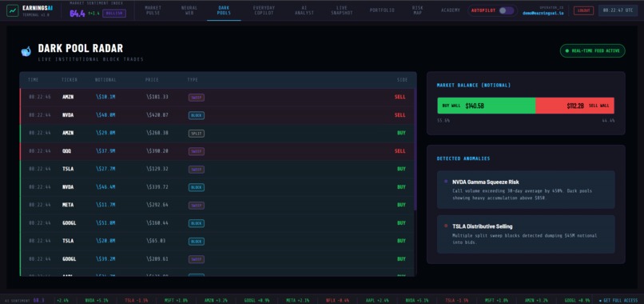Open the Market Pulse tab
Viewport: 644px width, 304px height.
tap(153, 10)
